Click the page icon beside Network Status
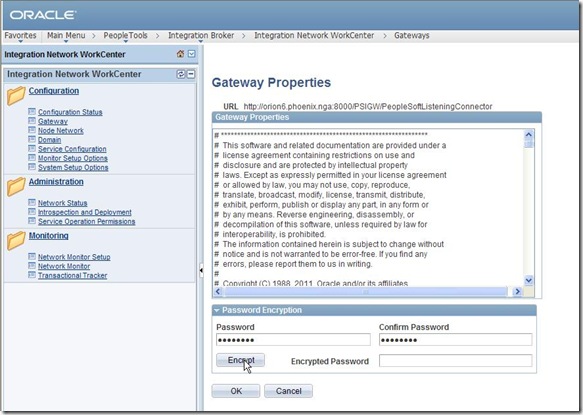Viewport: 583px width, 415px height. pyautogui.click(x=32, y=203)
